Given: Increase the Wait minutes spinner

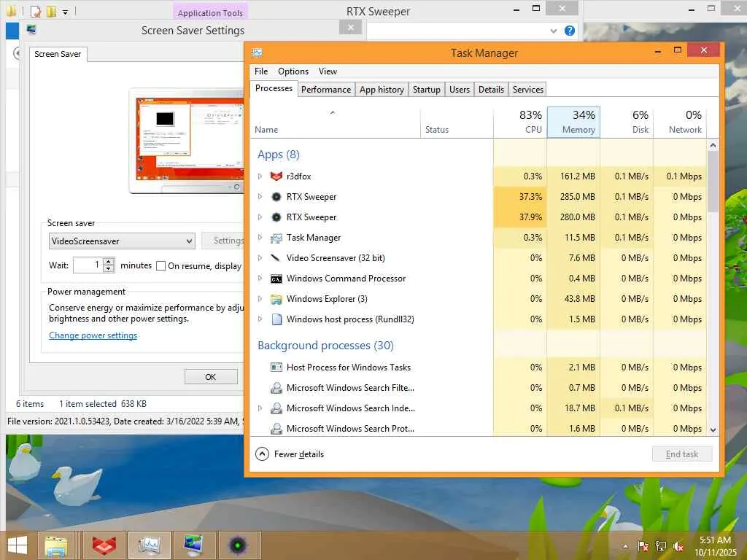Looking at the screenshot, I should 109,262.
